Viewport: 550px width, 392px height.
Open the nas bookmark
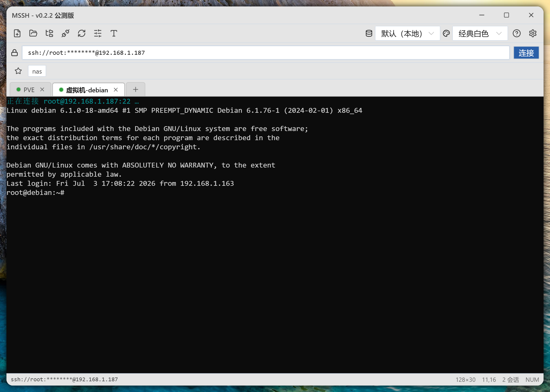[x=37, y=71]
